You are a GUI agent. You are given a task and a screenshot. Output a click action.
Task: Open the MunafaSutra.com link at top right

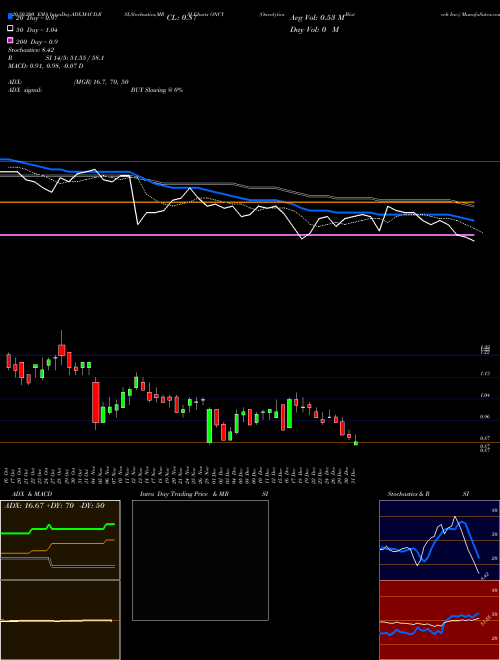[480, 14]
